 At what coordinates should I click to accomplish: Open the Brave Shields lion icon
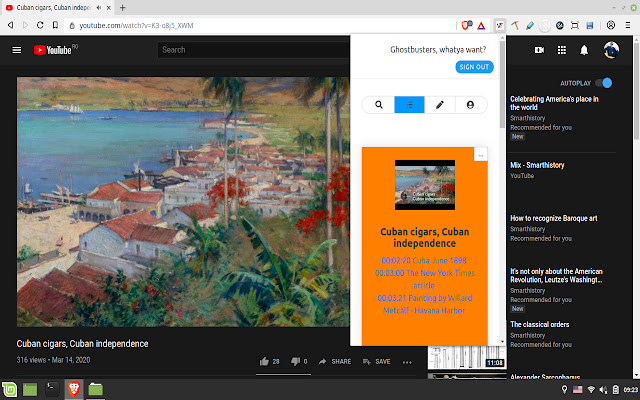pos(466,25)
